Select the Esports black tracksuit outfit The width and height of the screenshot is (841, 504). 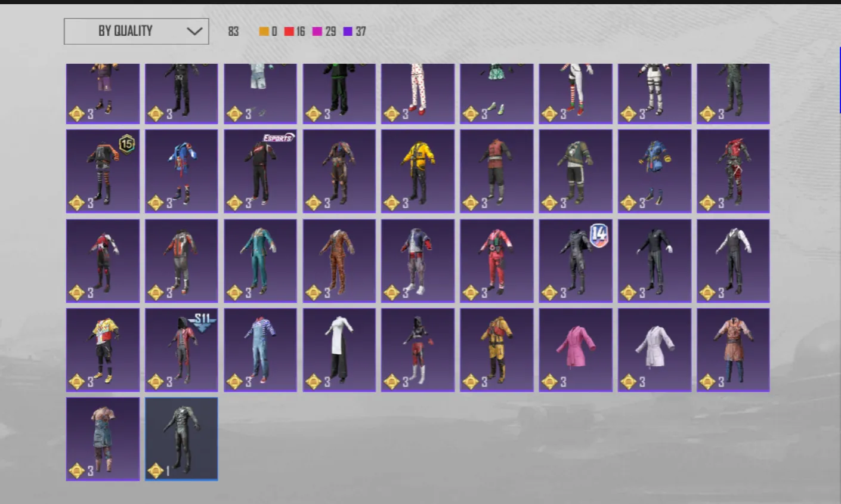pyautogui.click(x=260, y=171)
